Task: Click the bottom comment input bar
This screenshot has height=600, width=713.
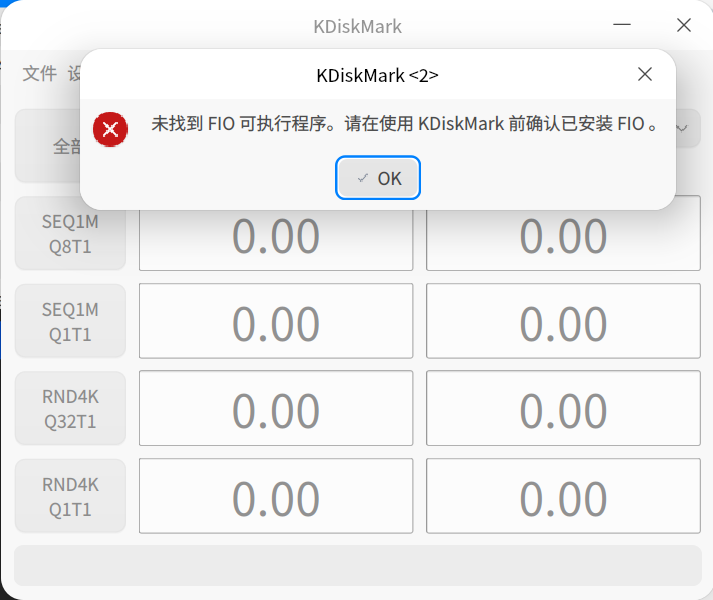Action: tap(358, 565)
